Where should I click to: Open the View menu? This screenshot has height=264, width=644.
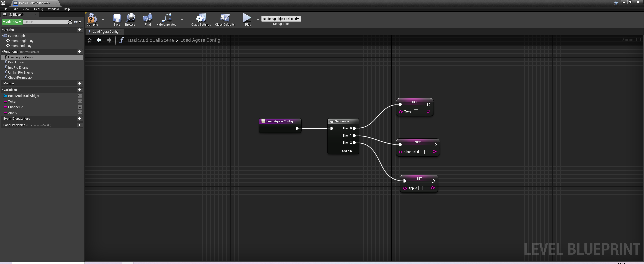coord(26,9)
